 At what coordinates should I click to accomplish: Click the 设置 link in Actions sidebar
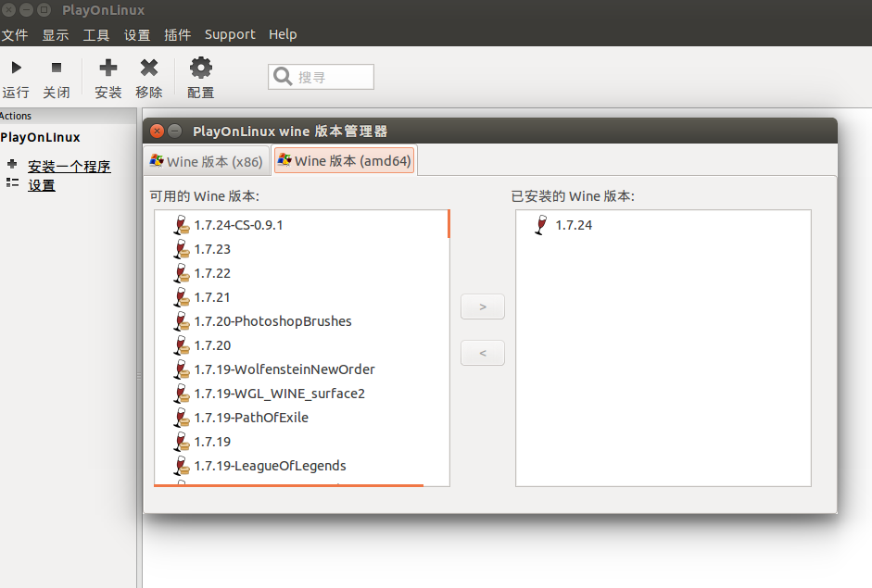[42, 185]
